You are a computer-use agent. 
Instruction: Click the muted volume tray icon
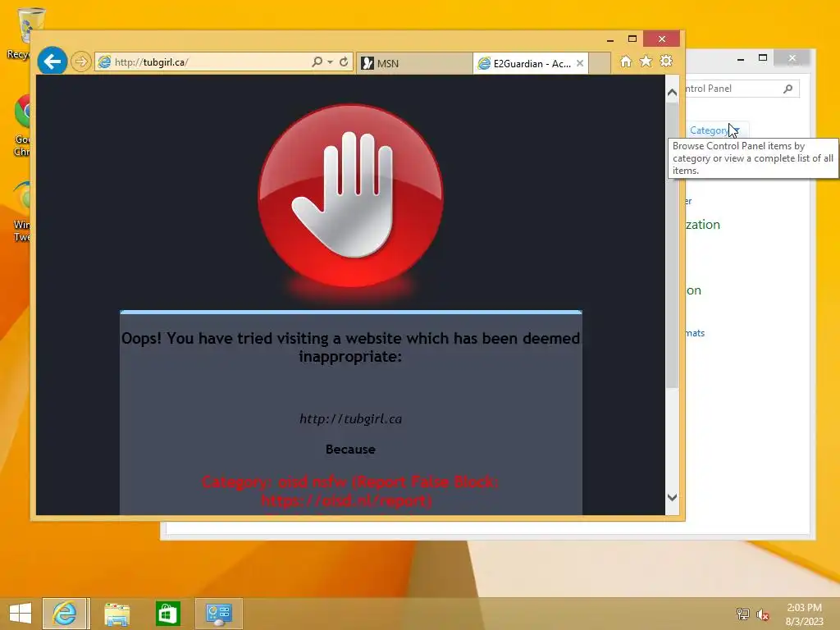pyautogui.click(x=762, y=614)
